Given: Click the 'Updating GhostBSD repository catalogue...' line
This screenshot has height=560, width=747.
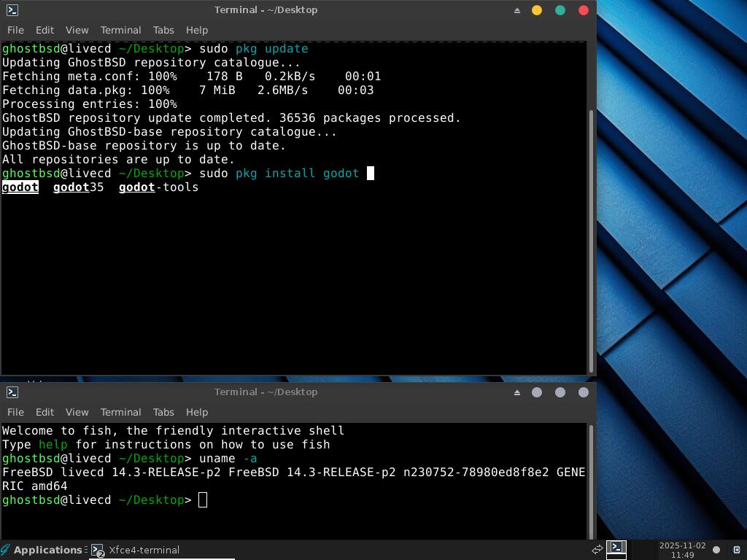Looking at the screenshot, I should click(x=151, y=63).
